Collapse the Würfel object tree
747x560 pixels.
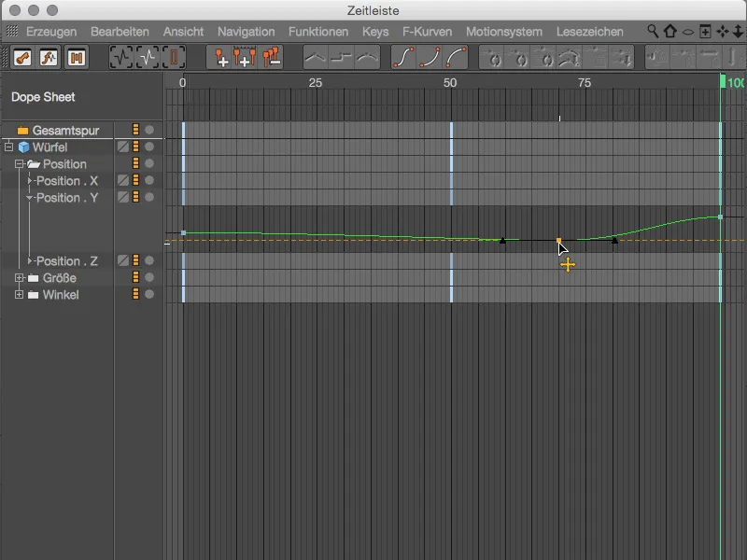pyautogui.click(x=8, y=147)
